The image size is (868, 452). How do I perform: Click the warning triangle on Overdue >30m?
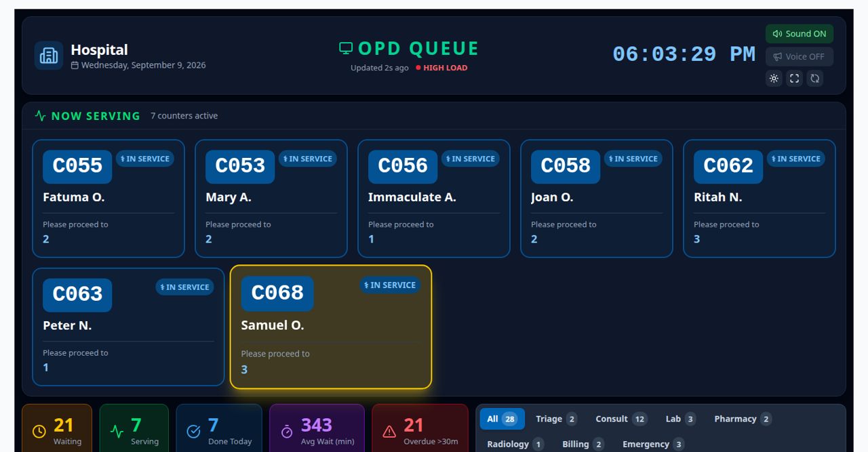tap(389, 432)
